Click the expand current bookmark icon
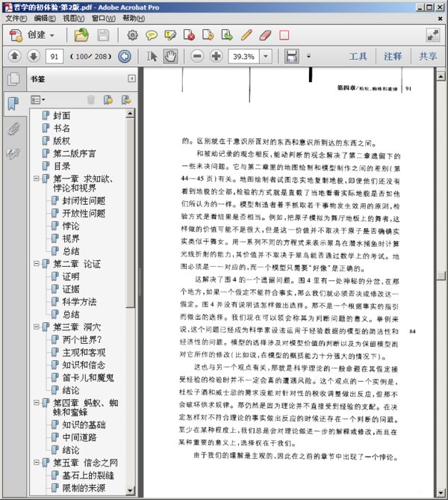 [x=126, y=100]
